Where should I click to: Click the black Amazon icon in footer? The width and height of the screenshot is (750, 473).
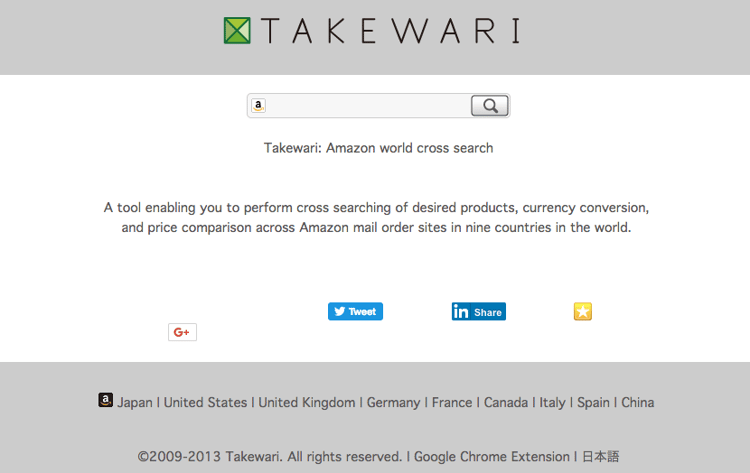tap(106, 400)
